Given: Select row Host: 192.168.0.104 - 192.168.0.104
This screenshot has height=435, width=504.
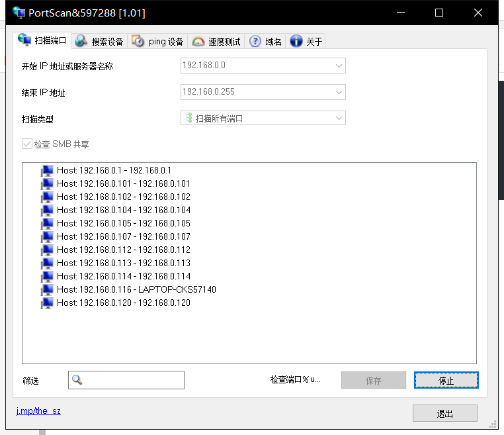Looking at the screenshot, I should pyautogui.click(x=124, y=210).
